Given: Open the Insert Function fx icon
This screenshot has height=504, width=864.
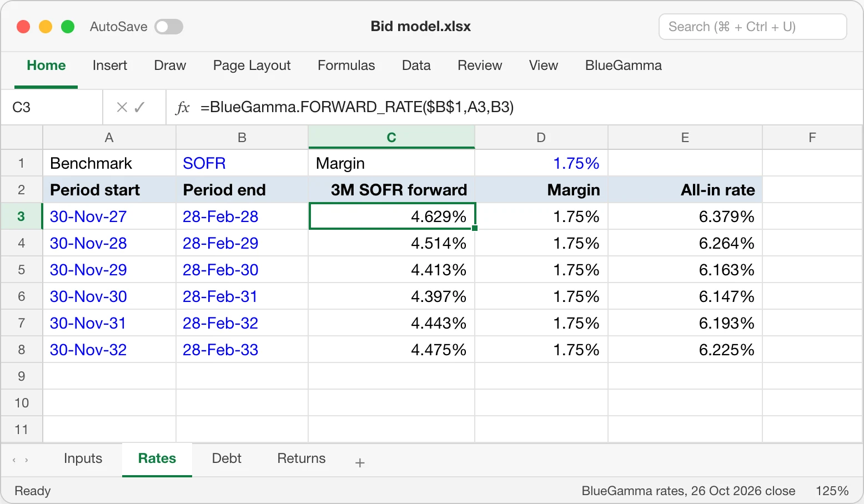Looking at the screenshot, I should pyautogui.click(x=183, y=107).
